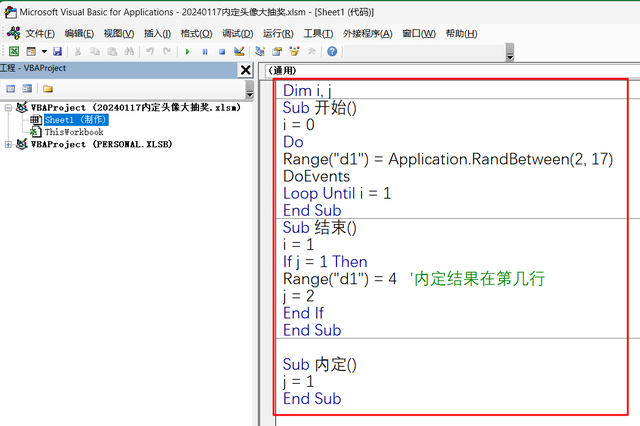The width and height of the screenshot is (640, 426).
Task: Open the 格式(O) menu
Action: click(196, 33)
